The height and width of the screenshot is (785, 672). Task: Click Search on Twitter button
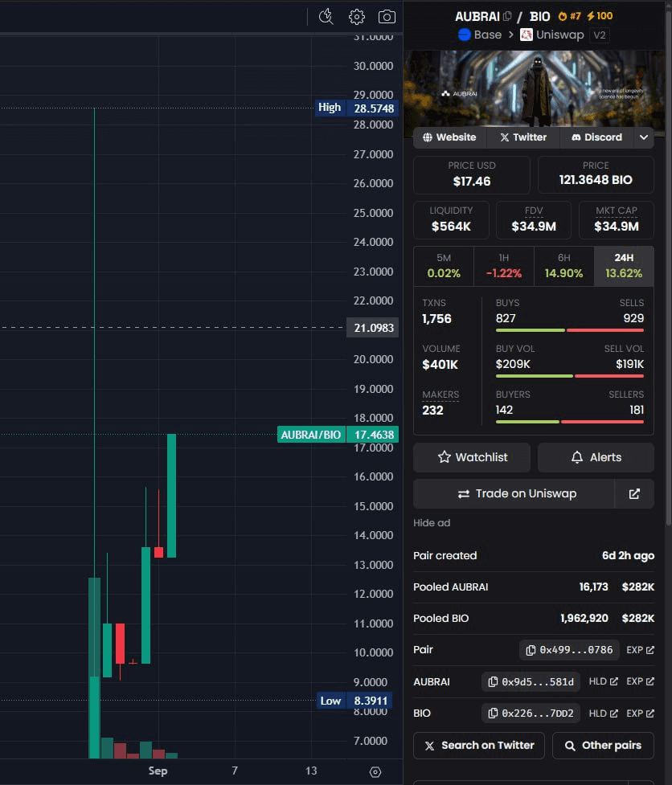coord(479,746)
